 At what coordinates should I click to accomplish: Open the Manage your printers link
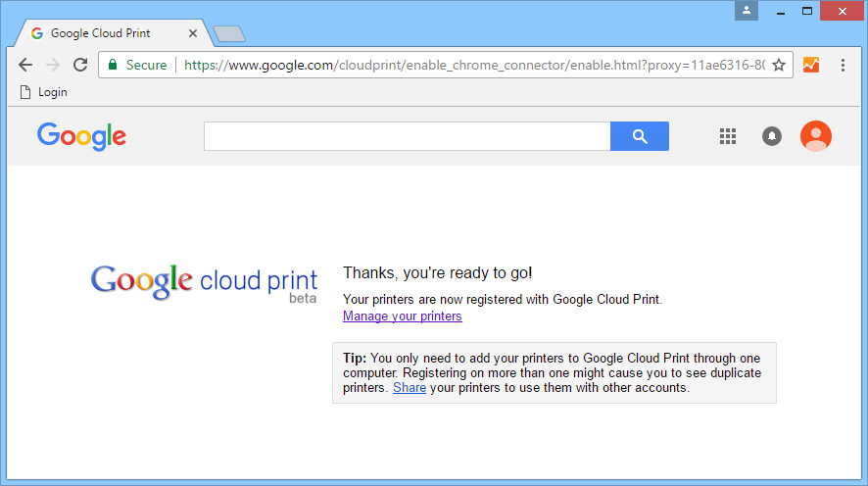click(x=402, y=316)
